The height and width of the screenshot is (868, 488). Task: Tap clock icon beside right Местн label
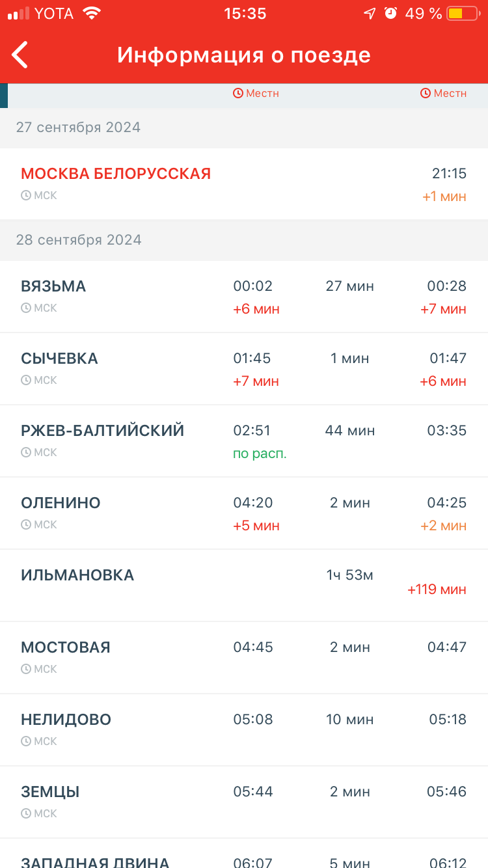[426, 94]
